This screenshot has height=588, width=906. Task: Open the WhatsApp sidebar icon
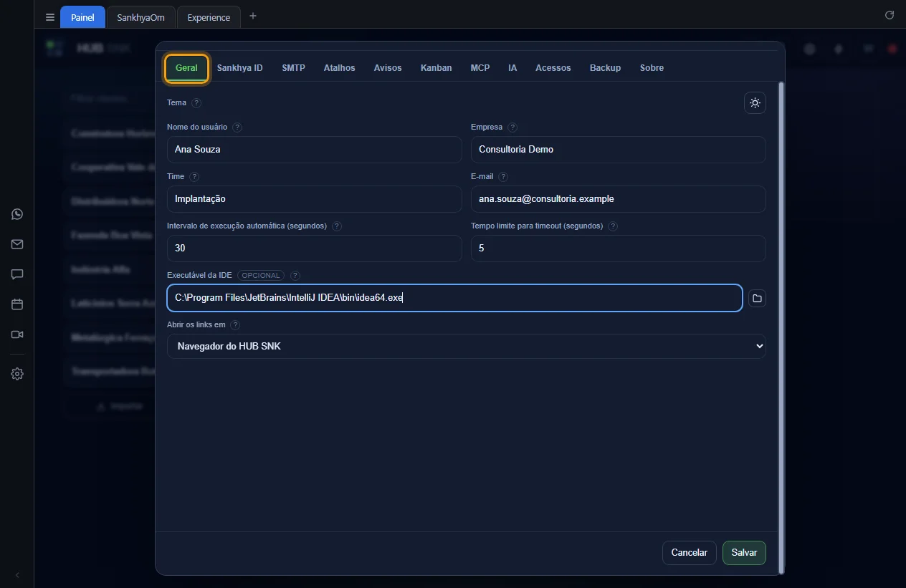pos(17,214)
